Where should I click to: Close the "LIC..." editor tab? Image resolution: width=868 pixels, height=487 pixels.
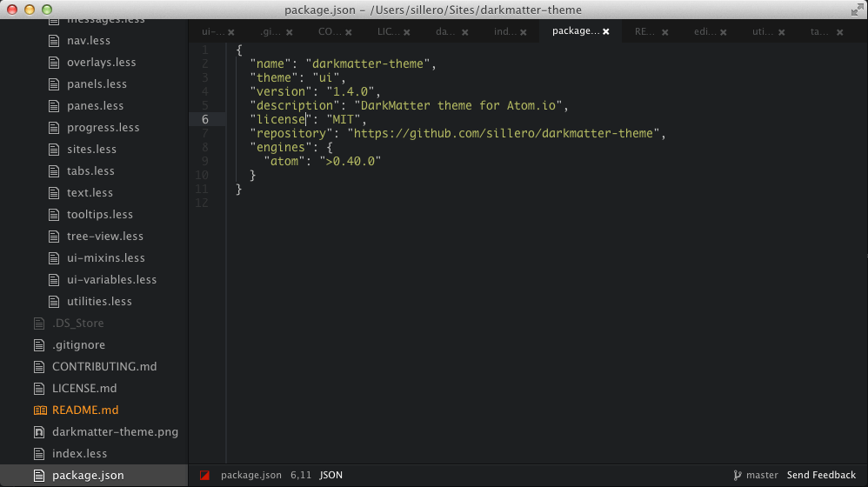pyautogui.click(x=406, y=31)
